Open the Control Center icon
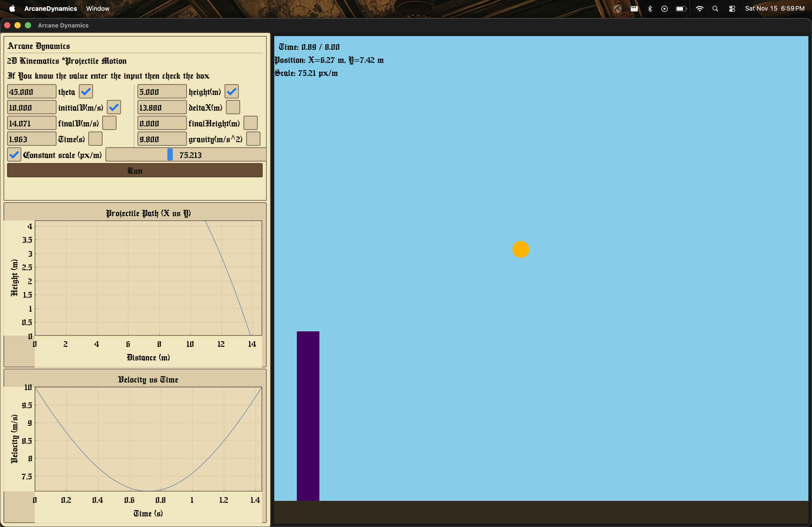The image size is (812, 527). [732, 9]
